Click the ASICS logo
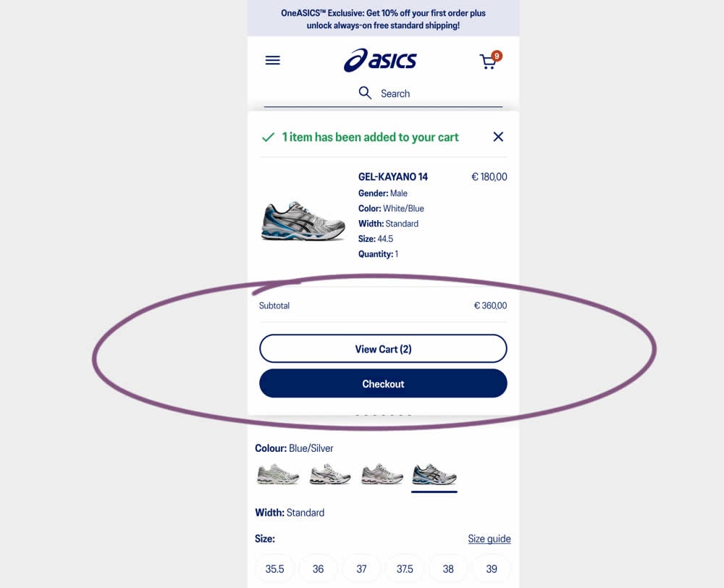 click(x=380, y=61)
